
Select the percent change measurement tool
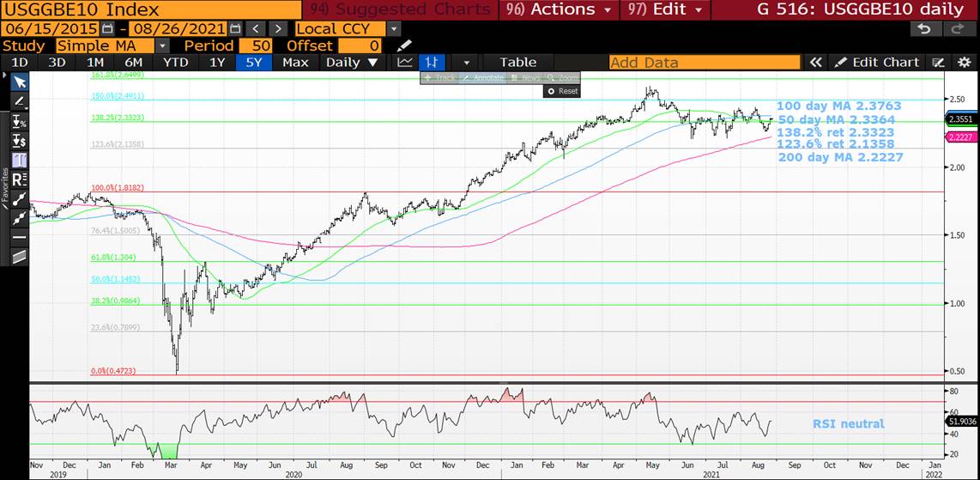20,121
